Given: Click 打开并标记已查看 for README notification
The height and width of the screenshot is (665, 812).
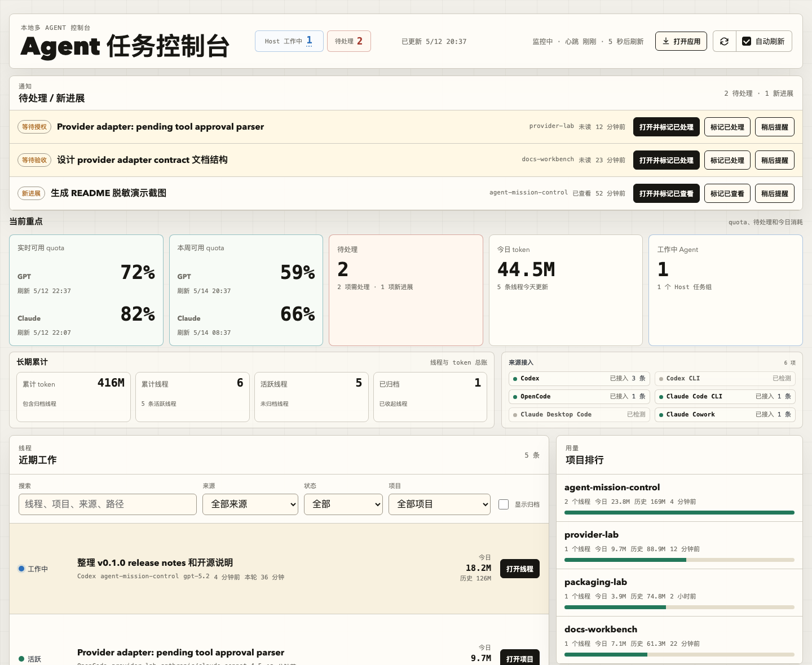Looking at the screenshot, I should (x=667, y=193).
